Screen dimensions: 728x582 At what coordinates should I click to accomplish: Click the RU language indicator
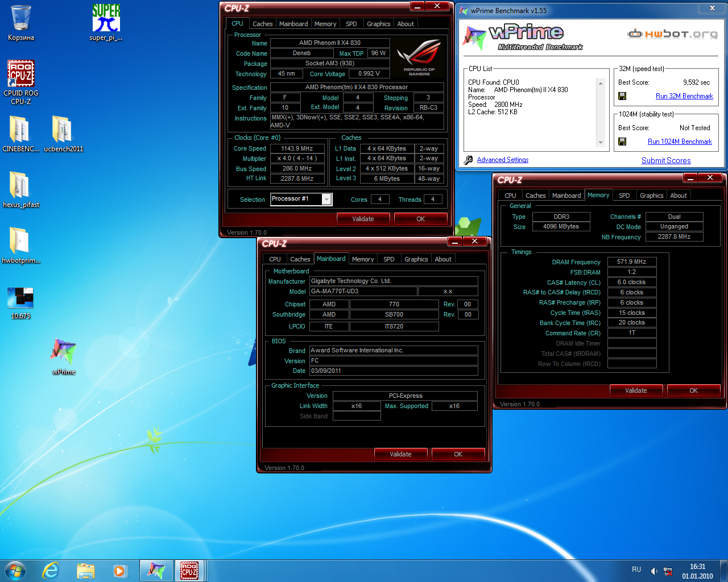coord(636,569)
